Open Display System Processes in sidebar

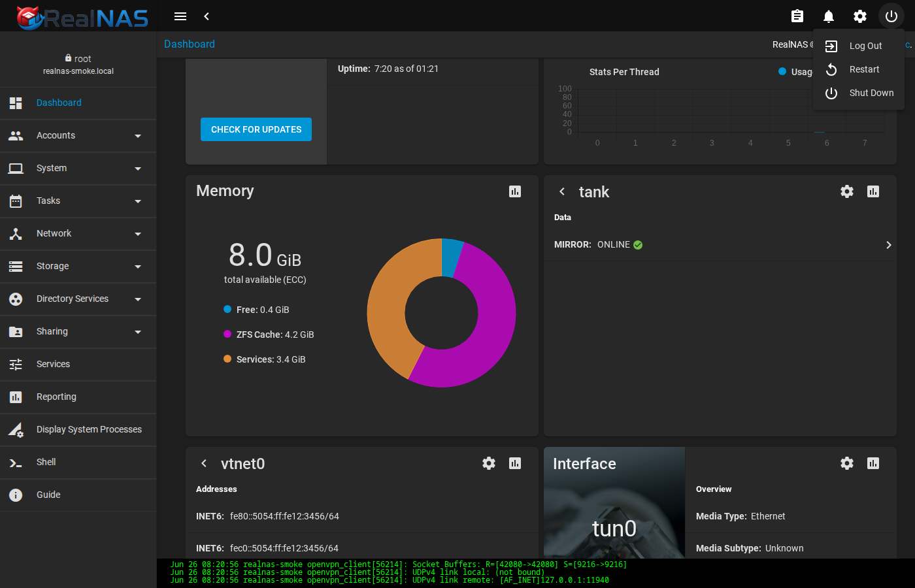point(78,430)
